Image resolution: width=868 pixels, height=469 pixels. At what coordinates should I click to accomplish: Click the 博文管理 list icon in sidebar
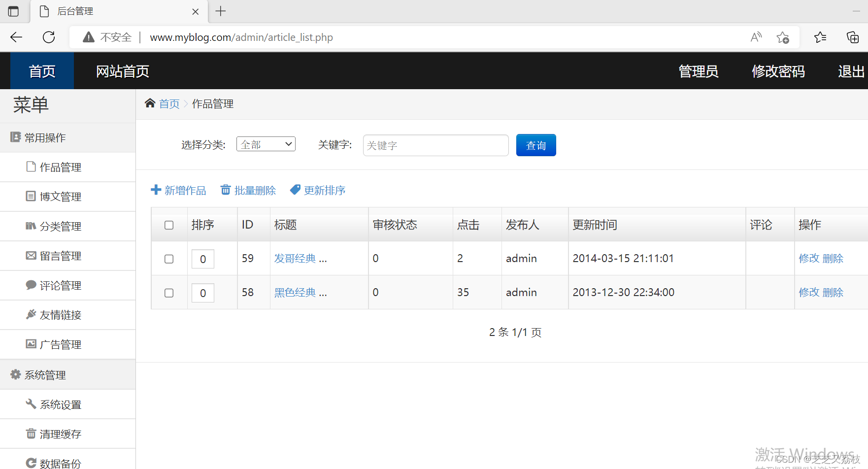[31, 196]
